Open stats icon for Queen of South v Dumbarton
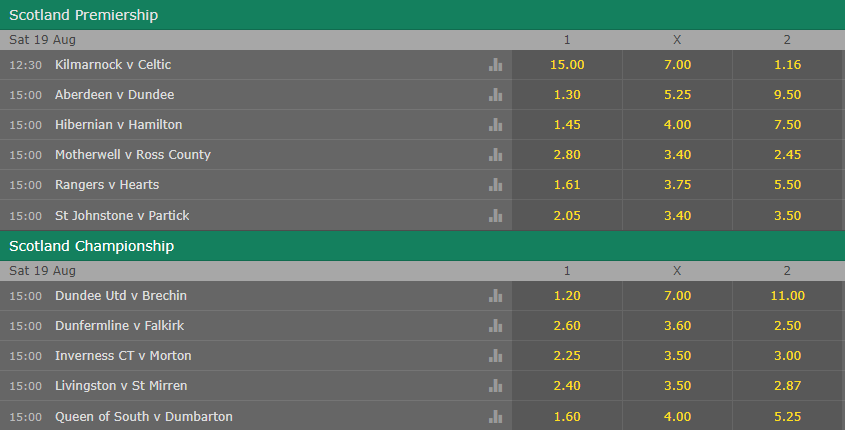Image resolution: width=845 pixels, height=430 pixels. tap(495, 417)
